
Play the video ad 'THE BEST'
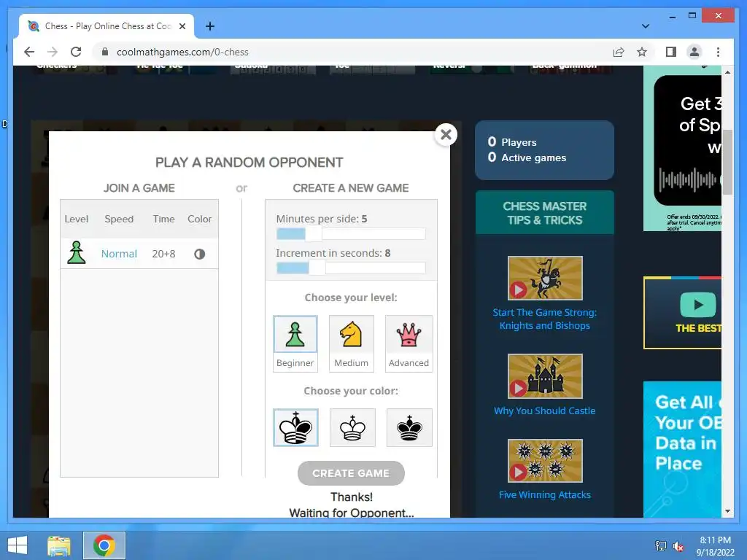[697, 305]
